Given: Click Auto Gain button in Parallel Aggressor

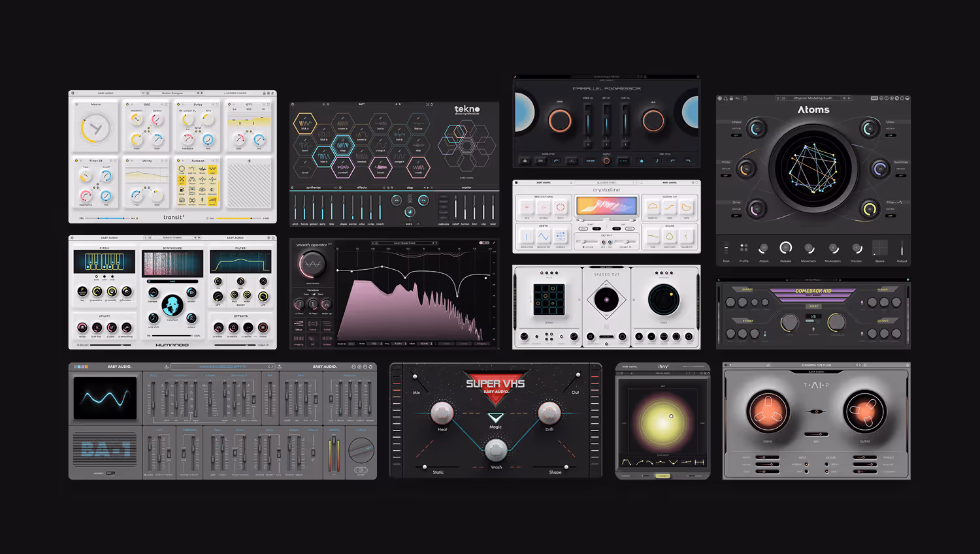Looking at the screenshot, I should (x=591, y=161).
